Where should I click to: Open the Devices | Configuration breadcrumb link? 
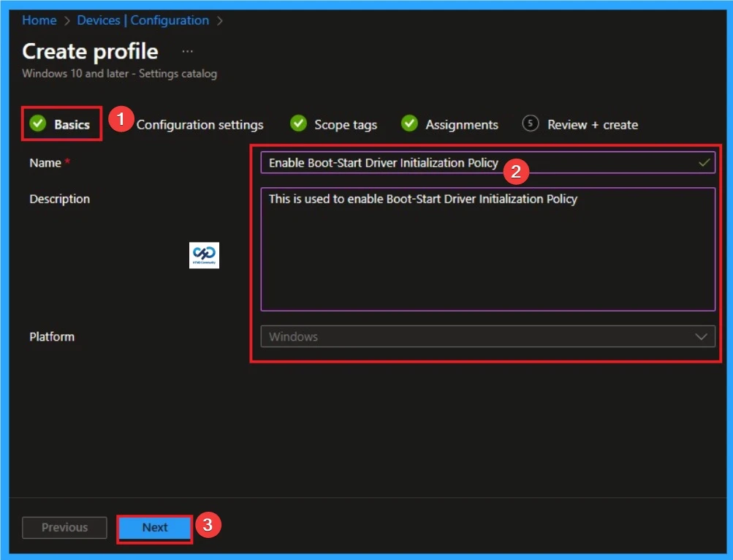(x=143, y=20)
